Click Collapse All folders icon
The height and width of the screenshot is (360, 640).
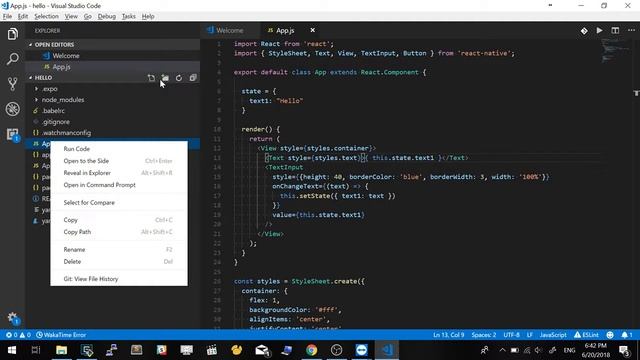point(193,78)
